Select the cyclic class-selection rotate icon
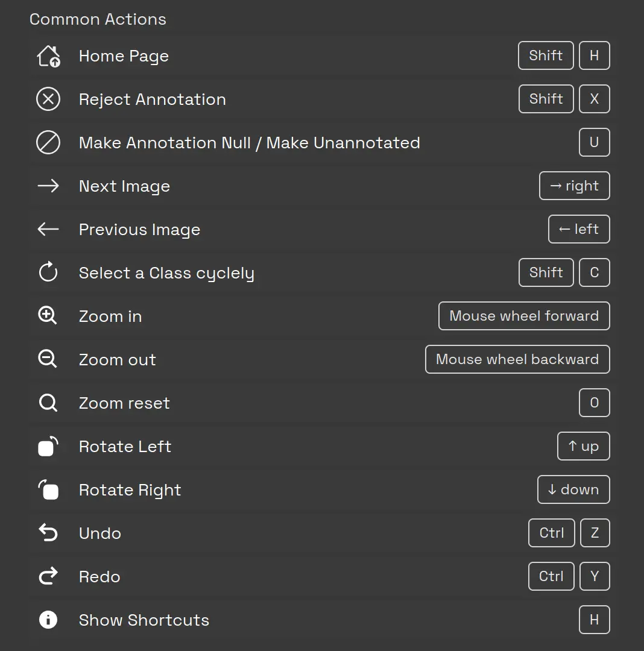Image resolution: width=644 pixels, height=651 pixels. (x=48, y=272)
